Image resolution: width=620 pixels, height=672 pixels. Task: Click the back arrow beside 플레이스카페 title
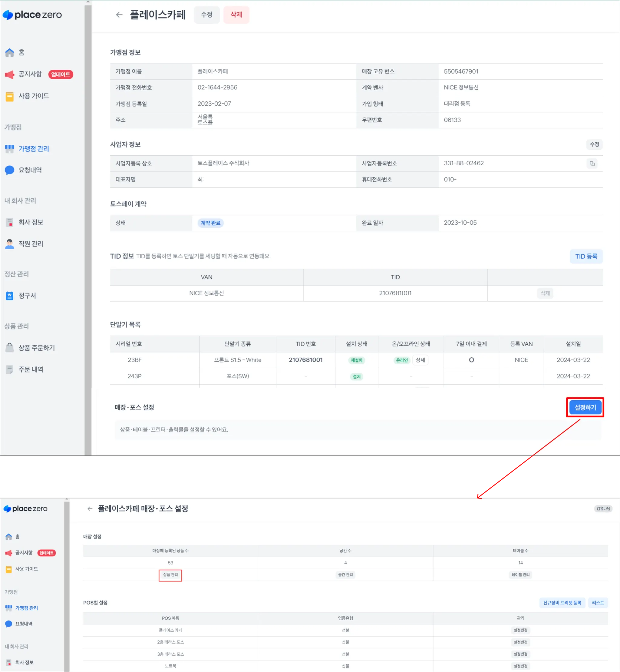119,15
